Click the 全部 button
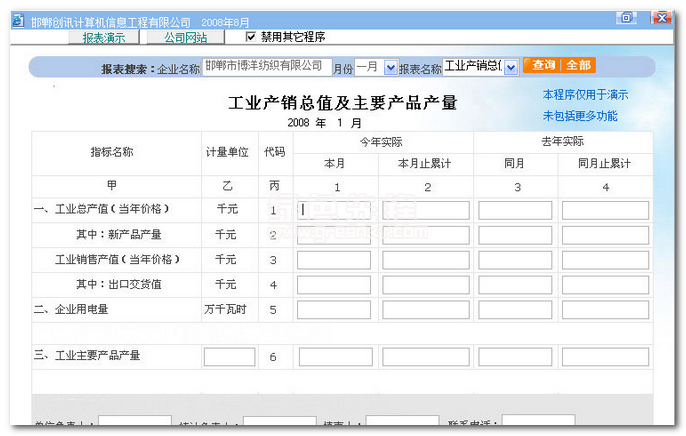The width and height of the screenshot is (686, 436). tap(579, 65)
